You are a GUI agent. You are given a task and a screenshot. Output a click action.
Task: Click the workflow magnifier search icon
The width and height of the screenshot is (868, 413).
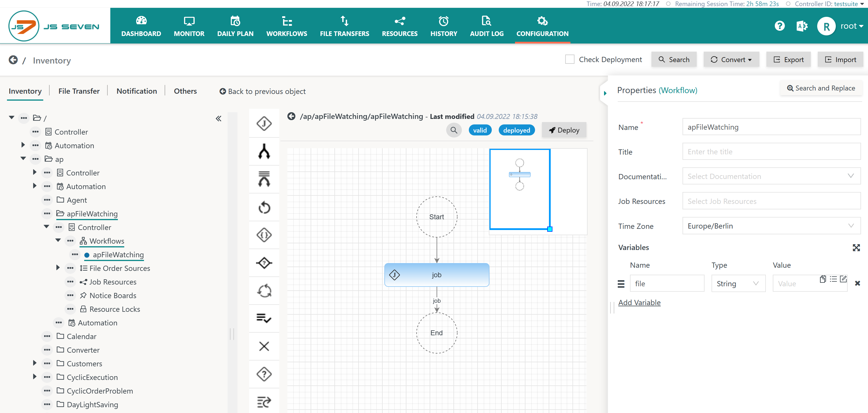pos(453,130)
